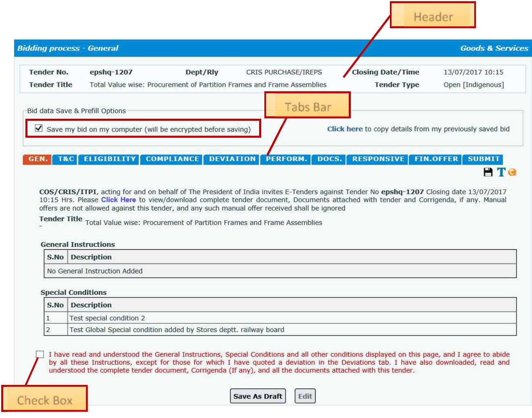Image resolution: width=532 pixels, height=418 pixels.
Task: Open the ELIGIBILITY tab
Action: pos(109,159)
